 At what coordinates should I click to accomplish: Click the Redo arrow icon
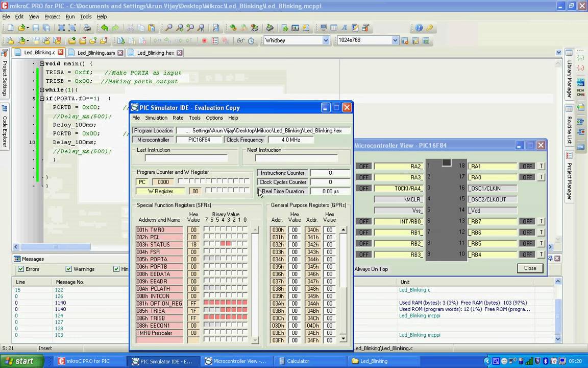click(x=115, y=28)
